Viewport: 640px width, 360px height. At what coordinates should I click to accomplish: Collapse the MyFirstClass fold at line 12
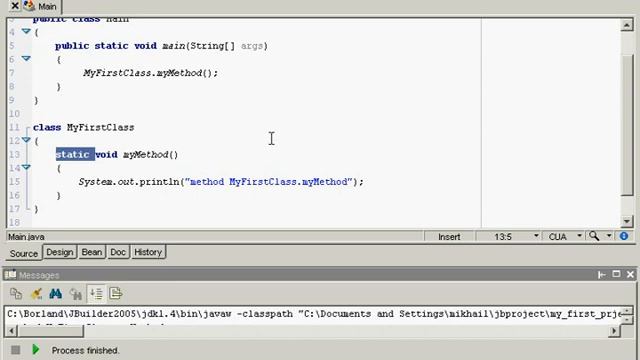pos(26,140)
